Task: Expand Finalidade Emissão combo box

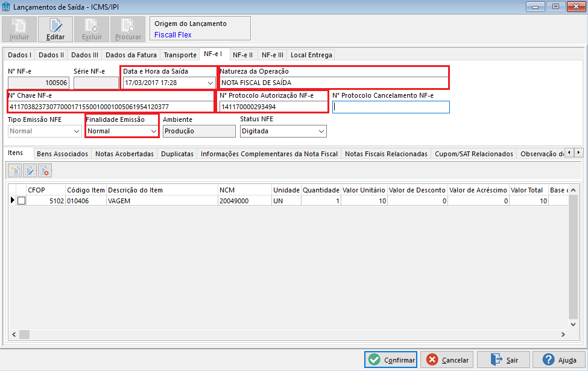Action: (x=153, y=132)
